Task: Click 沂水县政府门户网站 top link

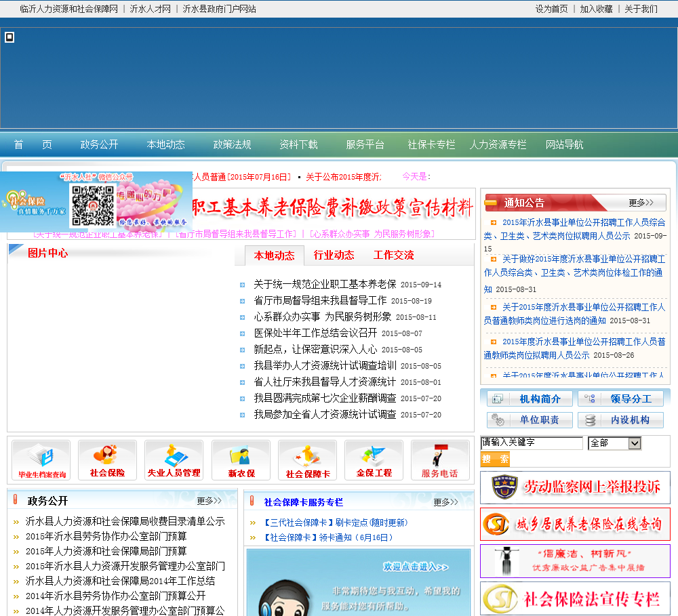Action: tap(219, 9)
